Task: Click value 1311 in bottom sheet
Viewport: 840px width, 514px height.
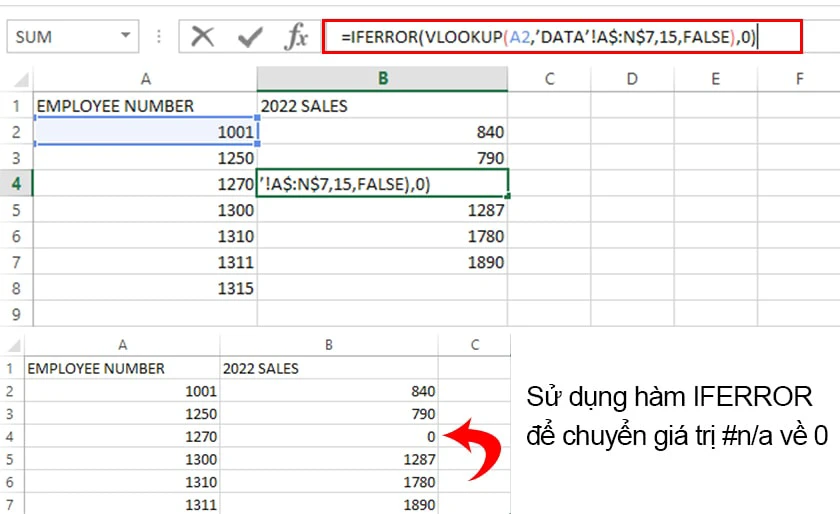Action: (x=122, y=504)
